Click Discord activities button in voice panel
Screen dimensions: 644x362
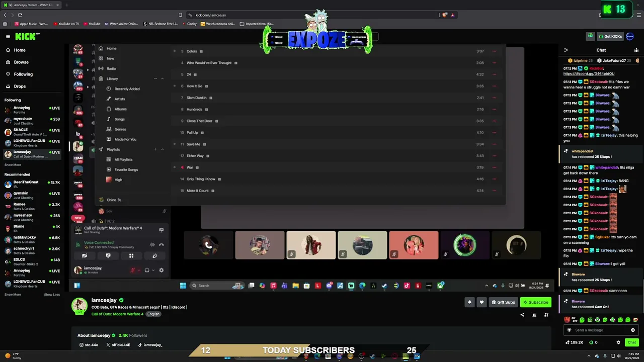pyautogui.click(x=131, y=256)
